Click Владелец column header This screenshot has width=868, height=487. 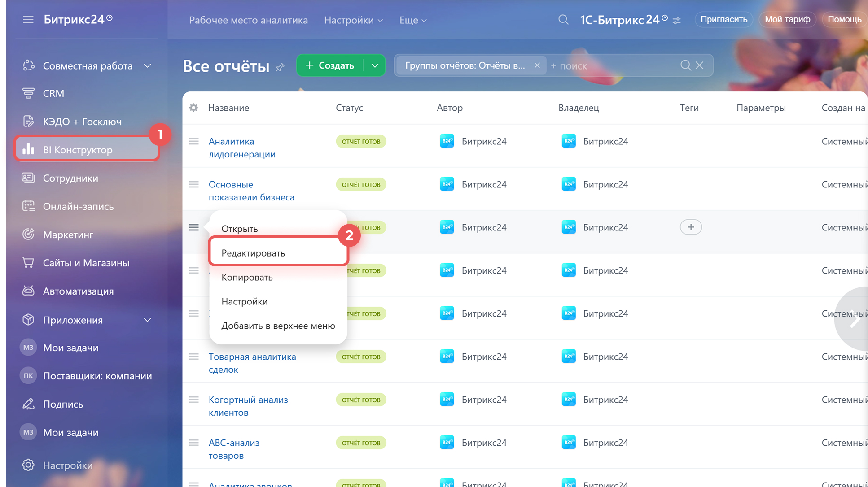[x=579, y=108]
